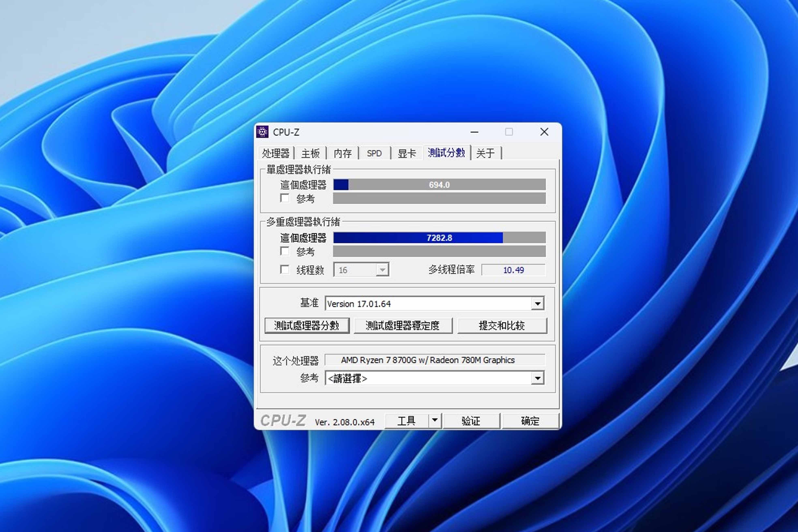Click the Ver. 2.08.0.x64 version text
The image size is (798, 532).
(x=345, y=422)
